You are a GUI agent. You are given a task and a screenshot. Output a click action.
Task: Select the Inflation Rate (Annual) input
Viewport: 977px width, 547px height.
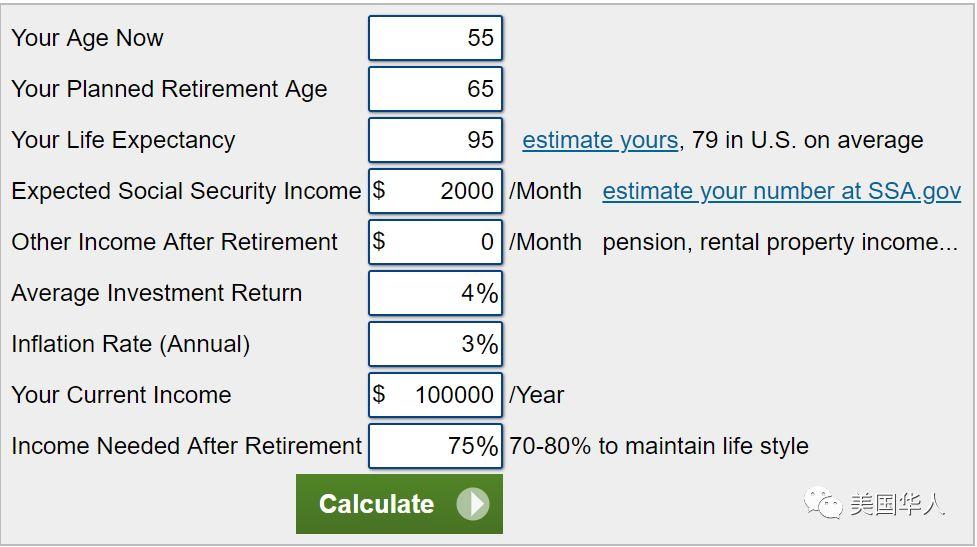(x=435, y=345)
